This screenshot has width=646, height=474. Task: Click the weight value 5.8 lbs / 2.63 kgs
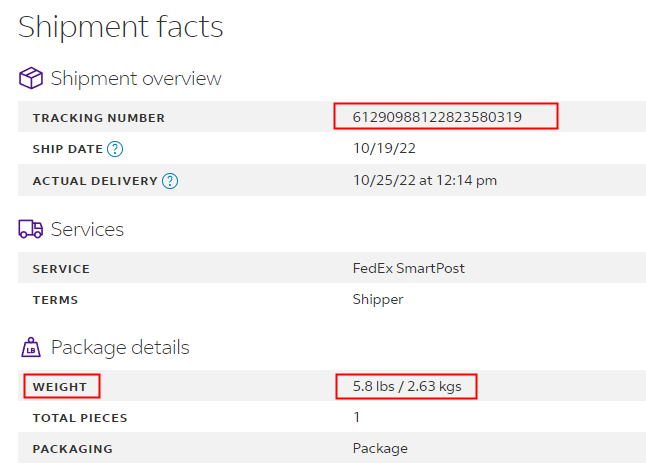(x=407, y=386)
